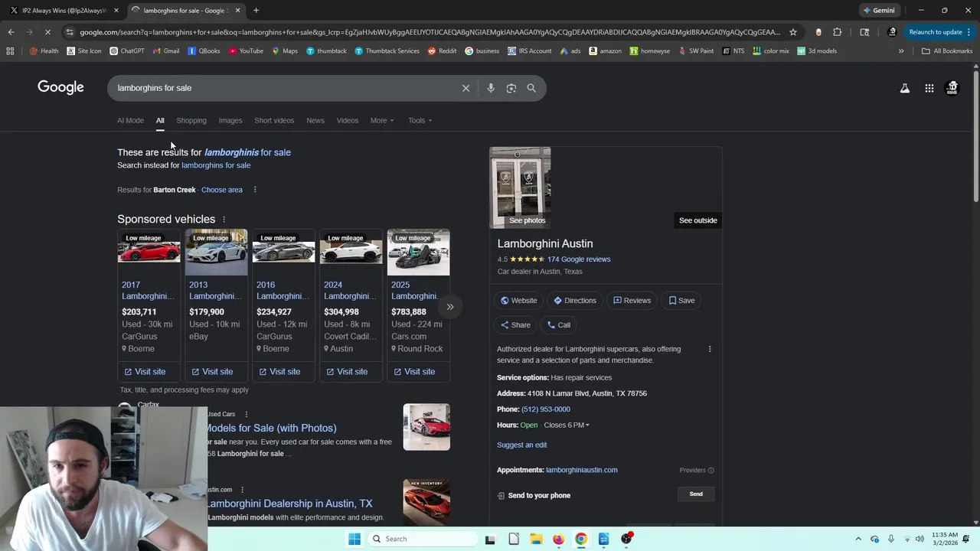Switch to AI Mode tab
This screenshot has height=551, width=980.
click(x=130, y=120)
